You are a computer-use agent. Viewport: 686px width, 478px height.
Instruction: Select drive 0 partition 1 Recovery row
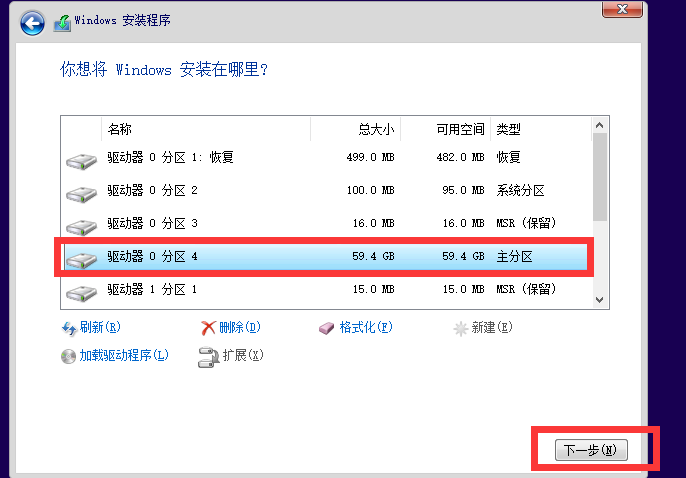300,158
